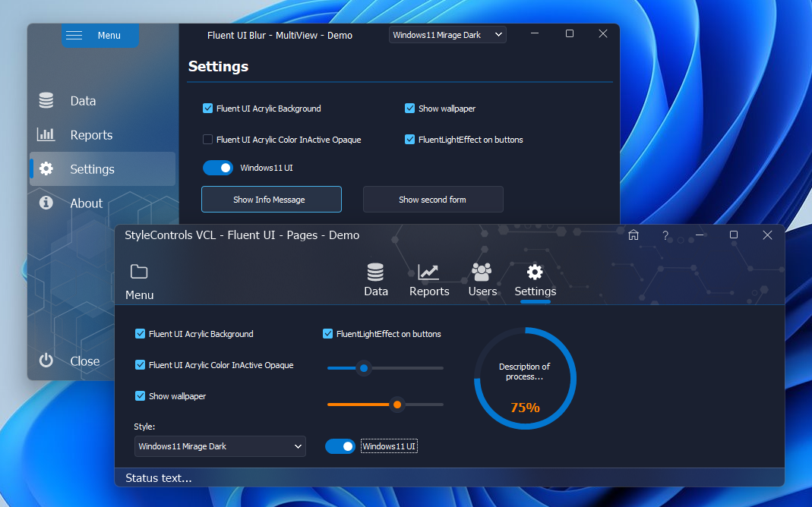Click the Settings gear icon in Pages toolbar

535,272
